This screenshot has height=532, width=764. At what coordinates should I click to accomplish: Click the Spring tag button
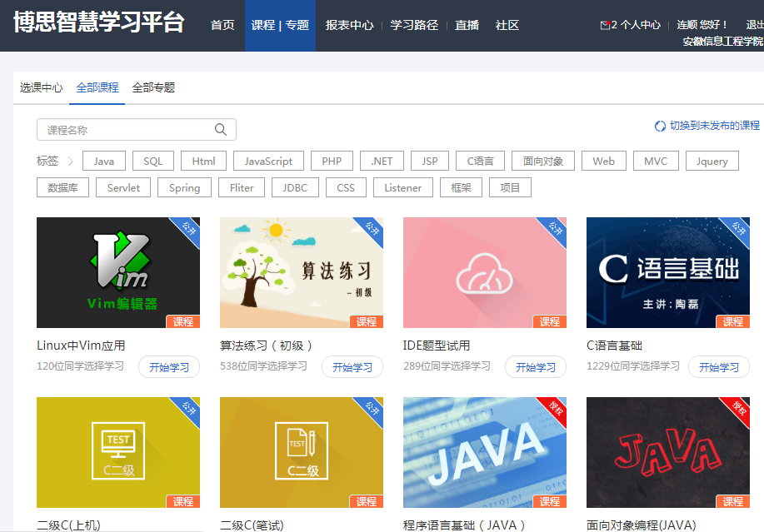pyautogui.click(x=183, y=187)
